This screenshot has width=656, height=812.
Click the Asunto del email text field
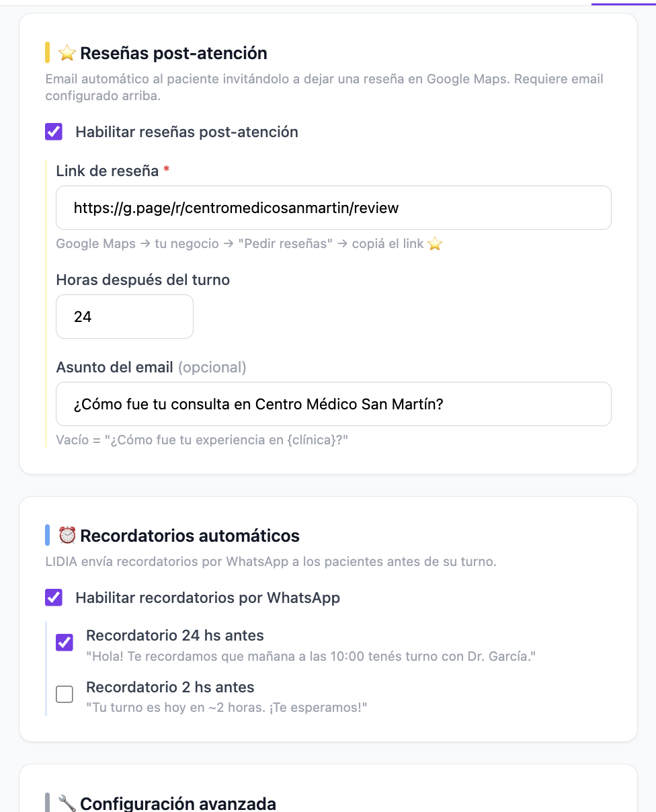pyautogui.click(x=333, y=403)
